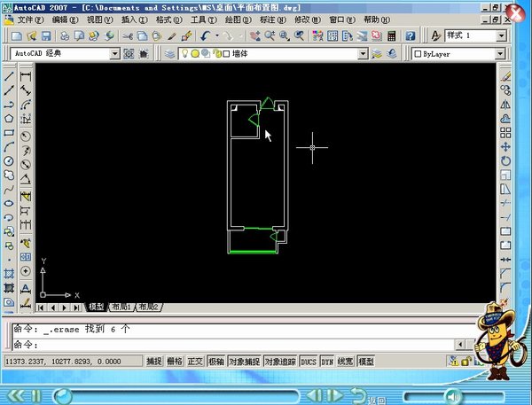Select the Polygon draw tool
This screenshot has height=405, width=532.
[9, 119]
